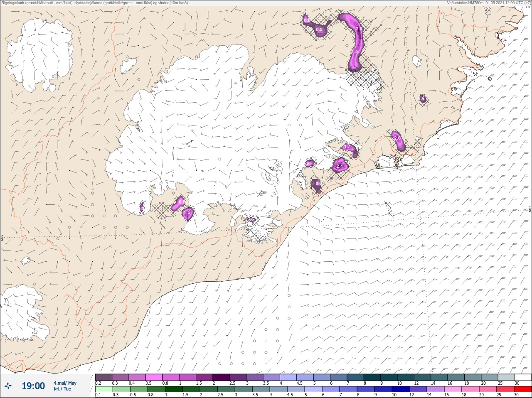Viewport: 532px width, 398px height.
Task: Click the 0.2 legend value label
Action: (98, 383)
